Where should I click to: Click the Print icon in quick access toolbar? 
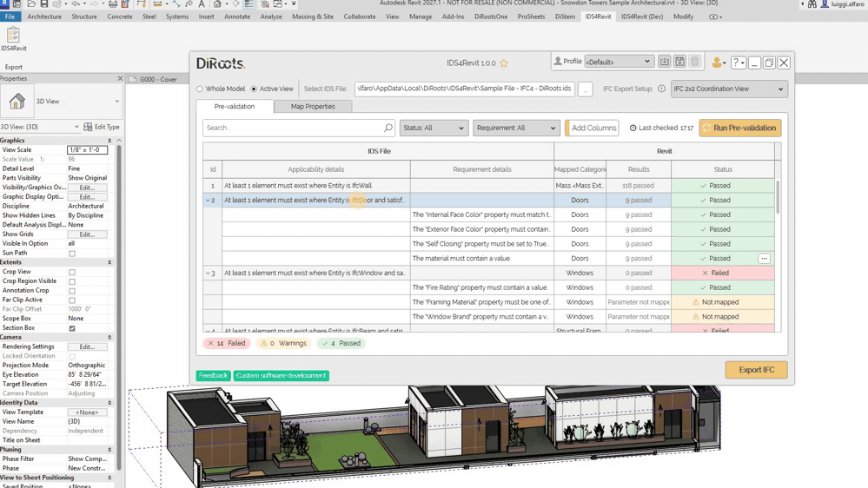tap(112, 3)
